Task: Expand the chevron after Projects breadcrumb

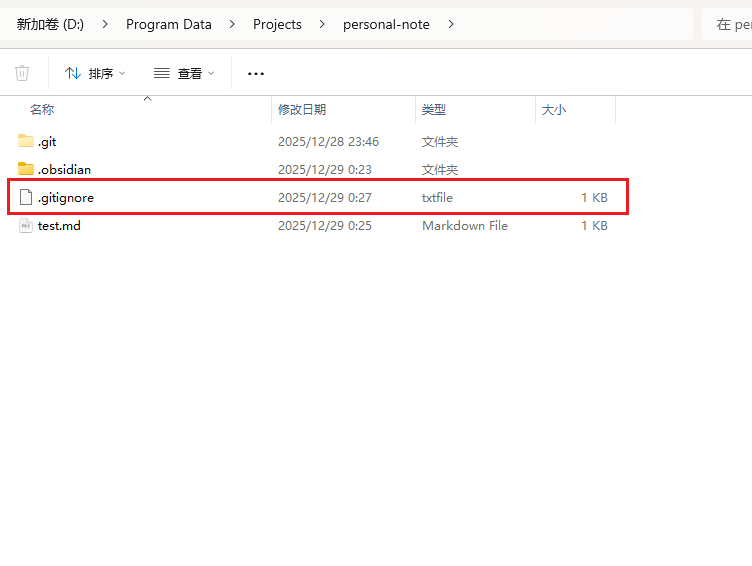Action: point(322,24)
